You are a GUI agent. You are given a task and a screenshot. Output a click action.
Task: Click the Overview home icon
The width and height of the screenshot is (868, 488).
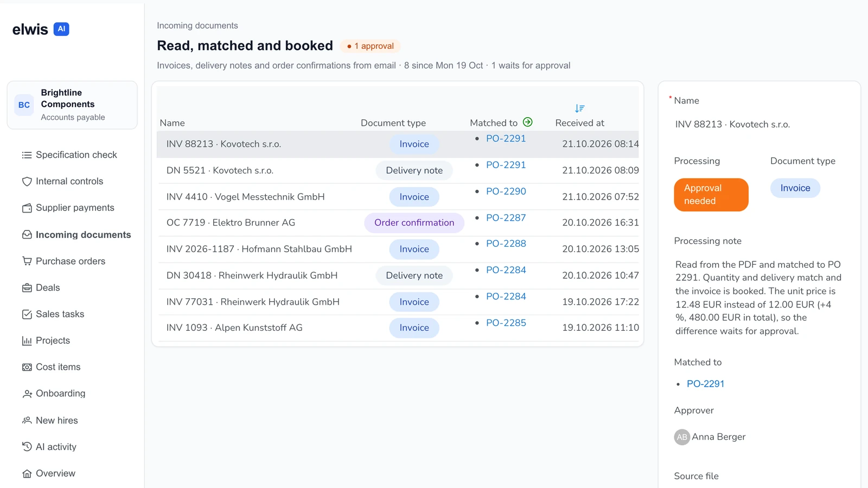pos(27,473)
